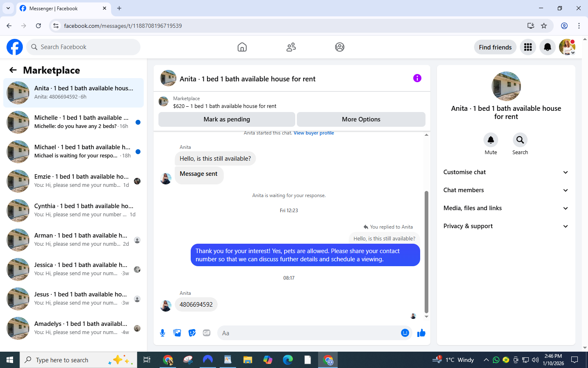
Task: Close the Messenger | Facebook tab
Action: click(105, 8)
